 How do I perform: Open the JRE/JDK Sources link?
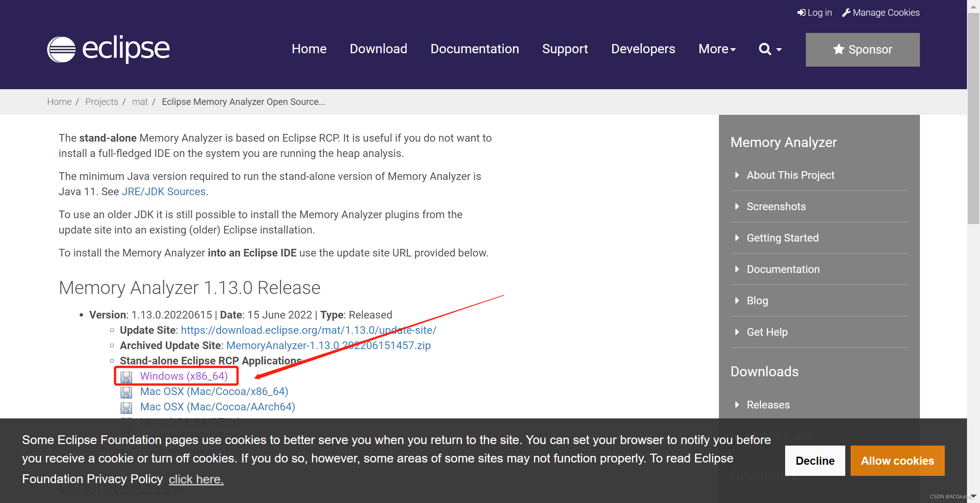pos(164,191)
